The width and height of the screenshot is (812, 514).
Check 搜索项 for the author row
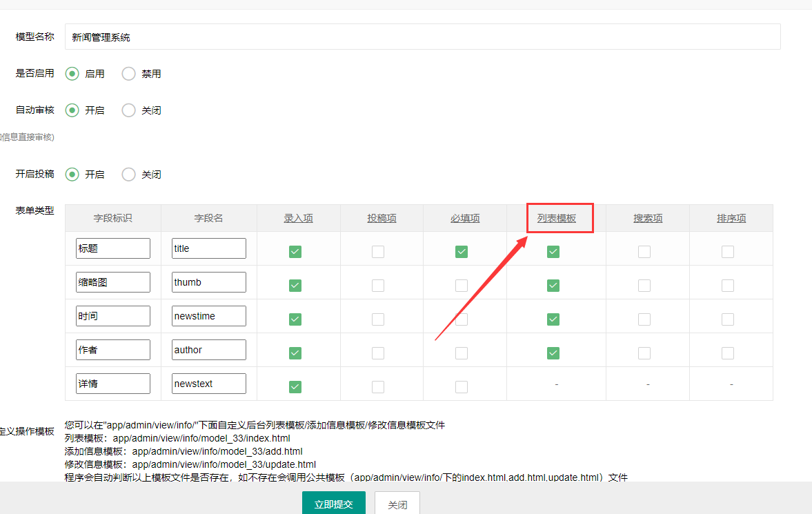tap(644, 353)
